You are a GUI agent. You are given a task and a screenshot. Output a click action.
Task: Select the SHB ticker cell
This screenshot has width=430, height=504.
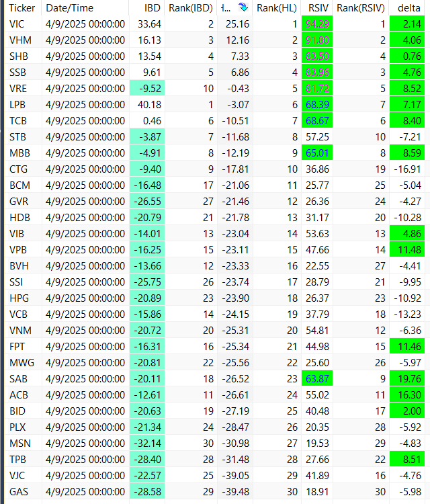point(23,56)
